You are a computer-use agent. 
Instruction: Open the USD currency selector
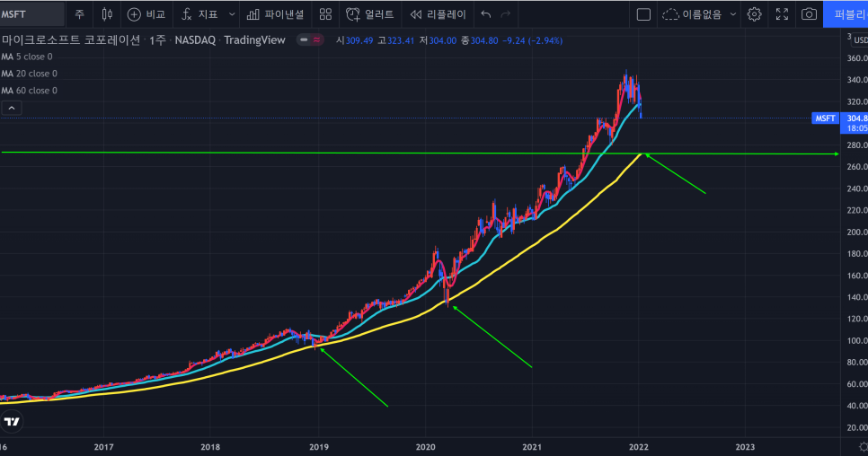tap(860, 39)
